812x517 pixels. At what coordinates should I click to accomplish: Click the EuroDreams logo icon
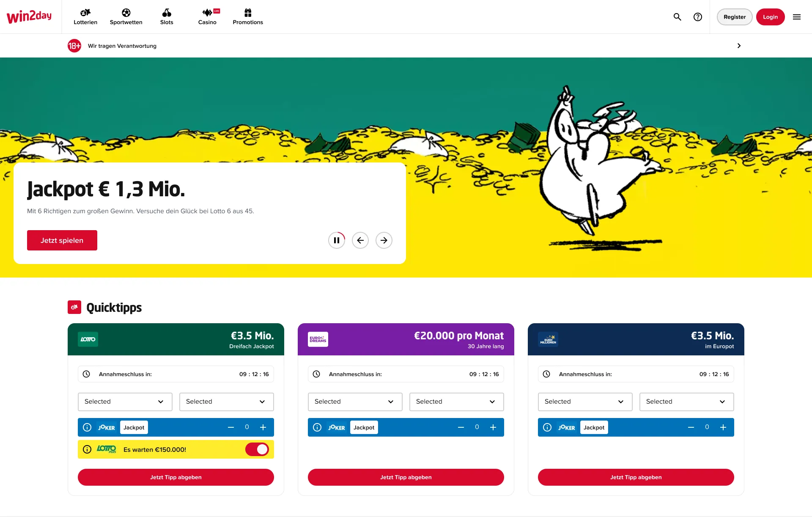coord(318,339)
